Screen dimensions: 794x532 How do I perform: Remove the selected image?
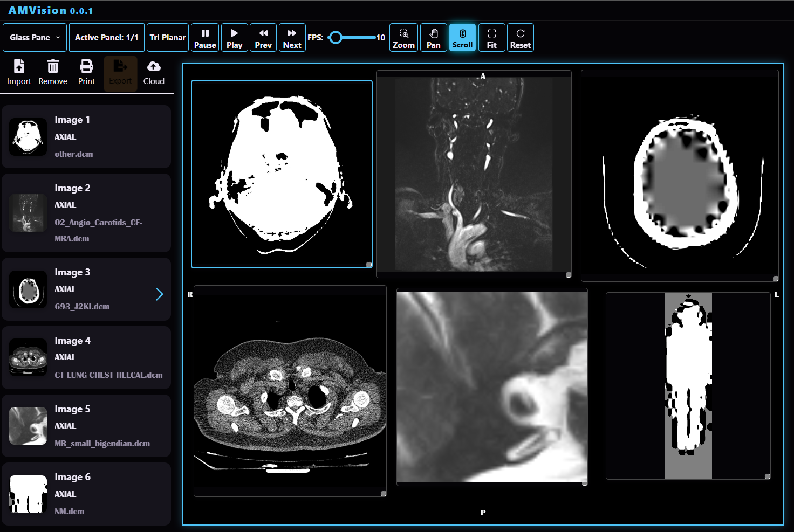[x=53, y=73]
